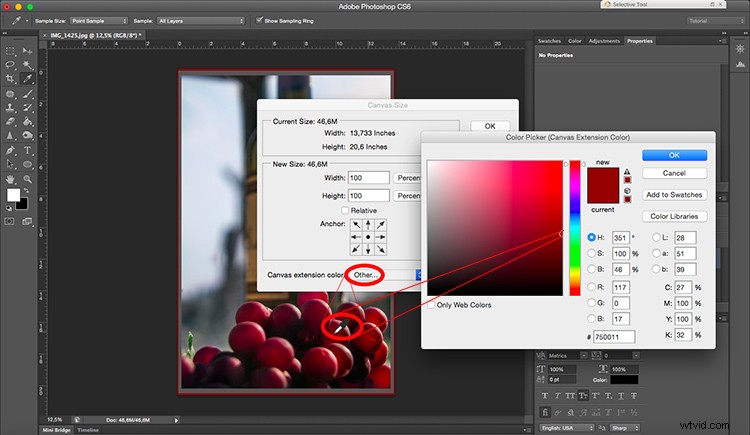Viewport: 750px width, 435px height.
Task: Confirm Color Picker with OK
Action: tap(674, 155)
